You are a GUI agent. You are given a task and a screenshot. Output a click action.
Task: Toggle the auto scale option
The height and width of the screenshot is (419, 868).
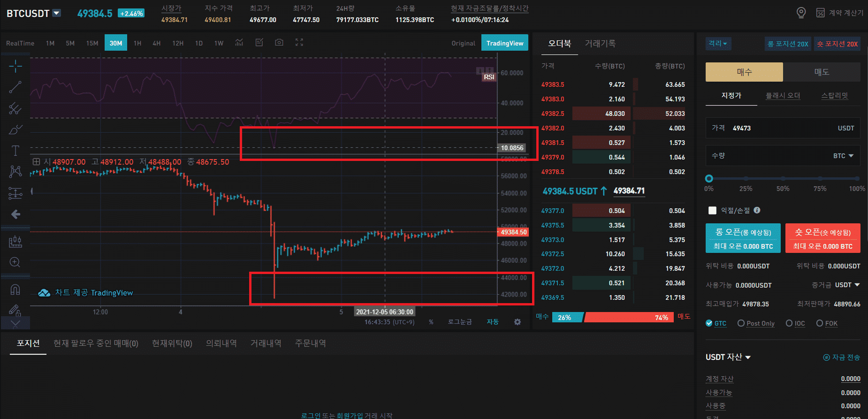coord(493,322)
